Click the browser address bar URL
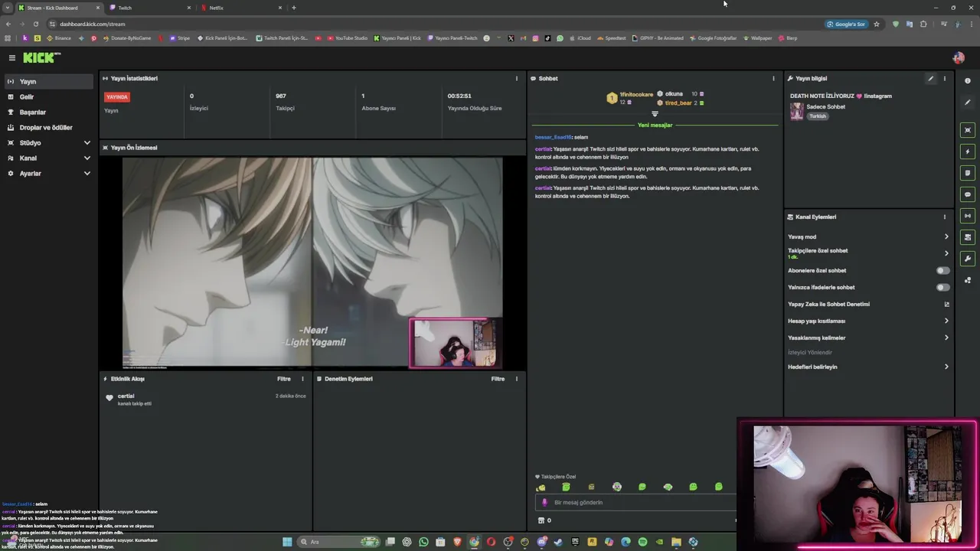This screenshot has height=551, width=980. tap(93, 24)
